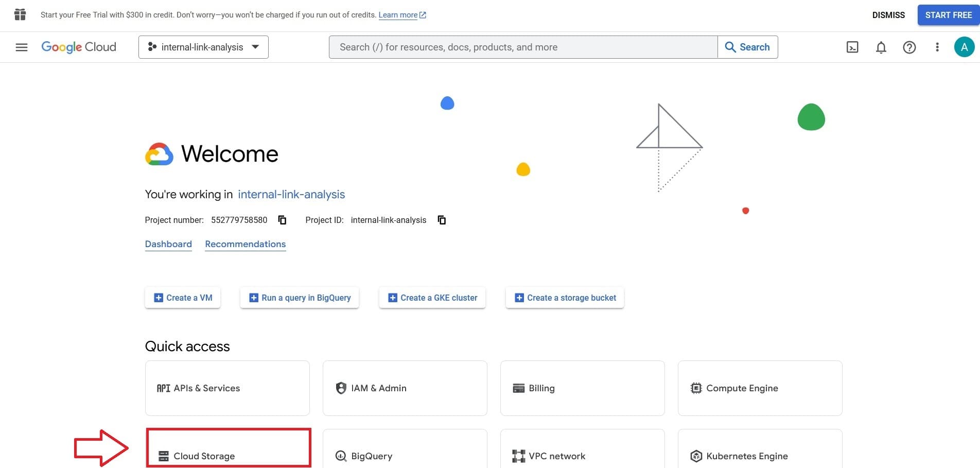Open the notifications bell
The height and width of the screenshot is (468, 980).
pos(881,47)
